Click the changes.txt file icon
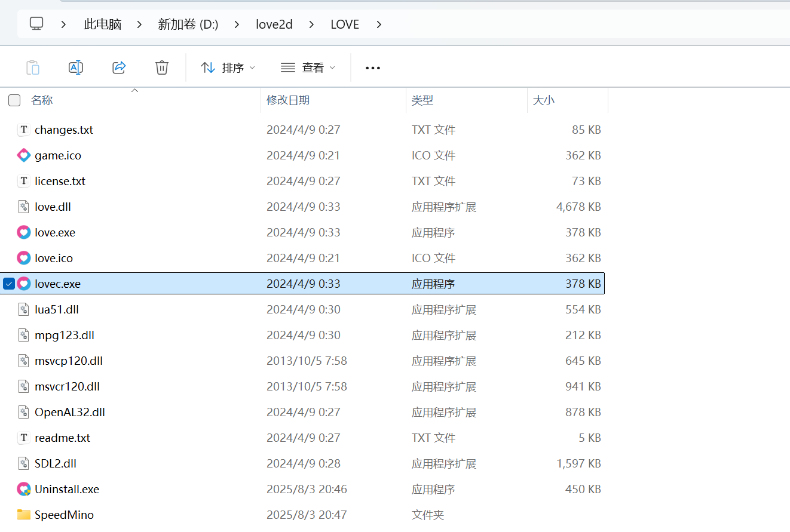 pos(23,130)
